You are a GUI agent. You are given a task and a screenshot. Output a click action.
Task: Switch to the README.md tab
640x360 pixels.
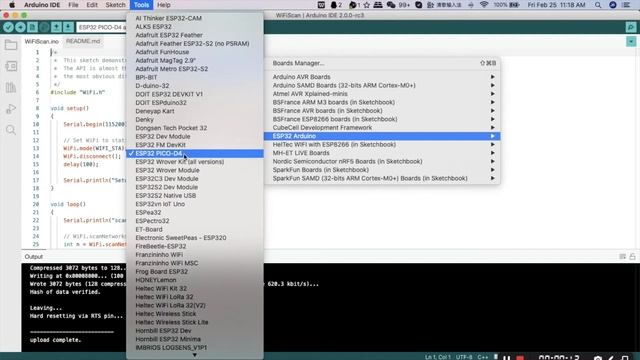(x=83, y=41)
